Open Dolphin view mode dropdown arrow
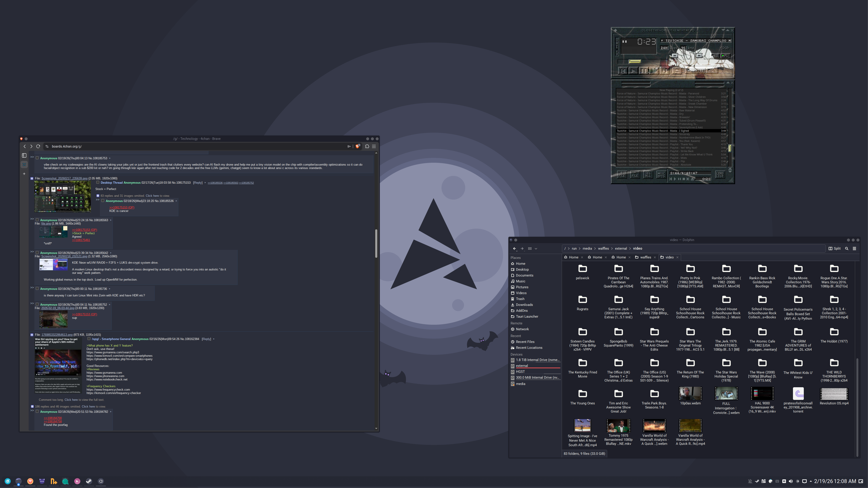Image resolution: width=868 pixels, height=488 pixels. [536, 249]
